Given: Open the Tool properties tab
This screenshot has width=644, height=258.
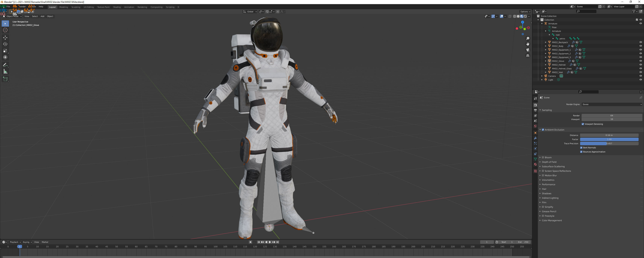Looking at the screenshot, I should [535, 98].
